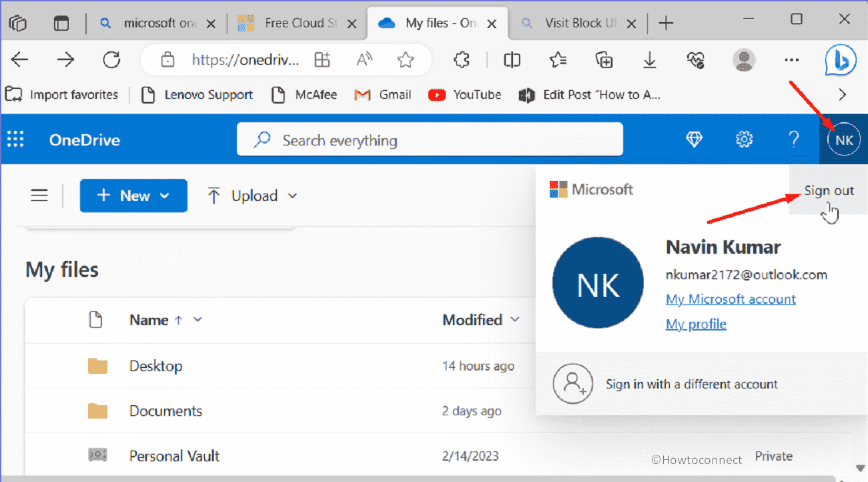
Task: Open the New dropdown button
Action: (x=133, y=196)
